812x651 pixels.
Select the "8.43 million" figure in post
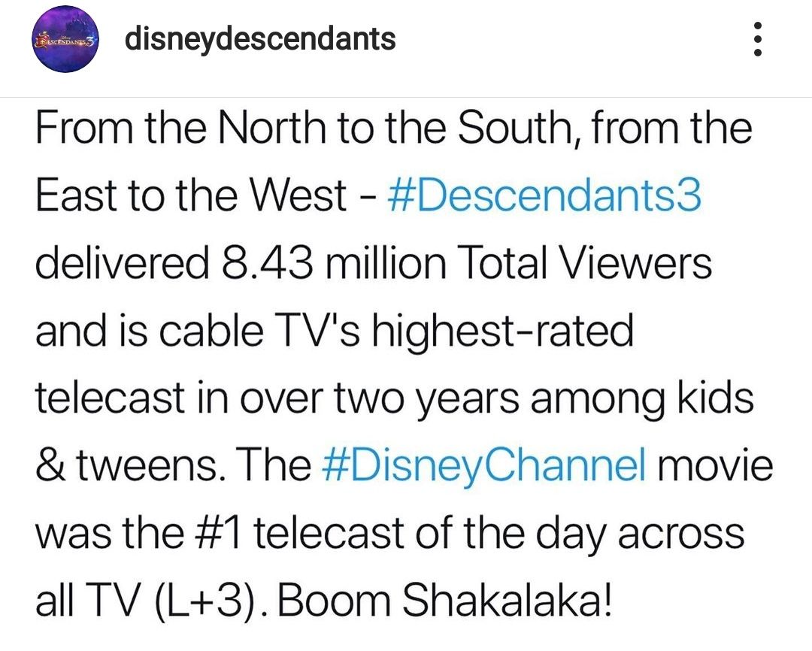(x=334, y=262)
